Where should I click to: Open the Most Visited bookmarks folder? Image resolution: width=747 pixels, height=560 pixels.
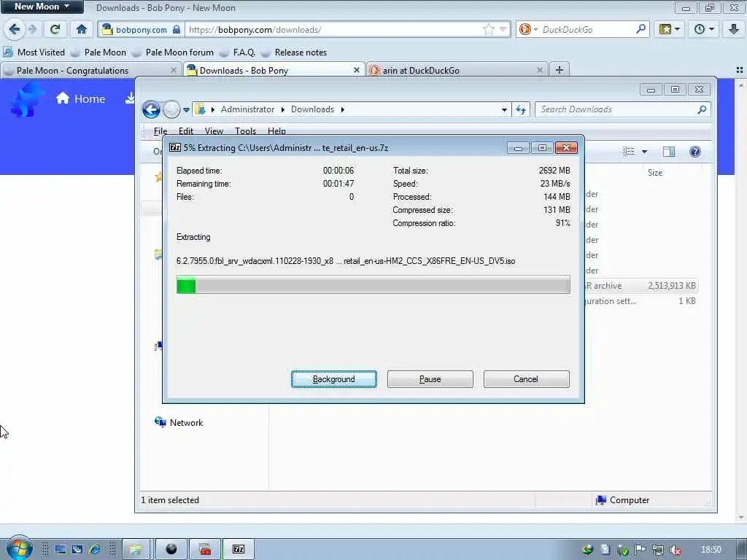(x=34, y=52)
